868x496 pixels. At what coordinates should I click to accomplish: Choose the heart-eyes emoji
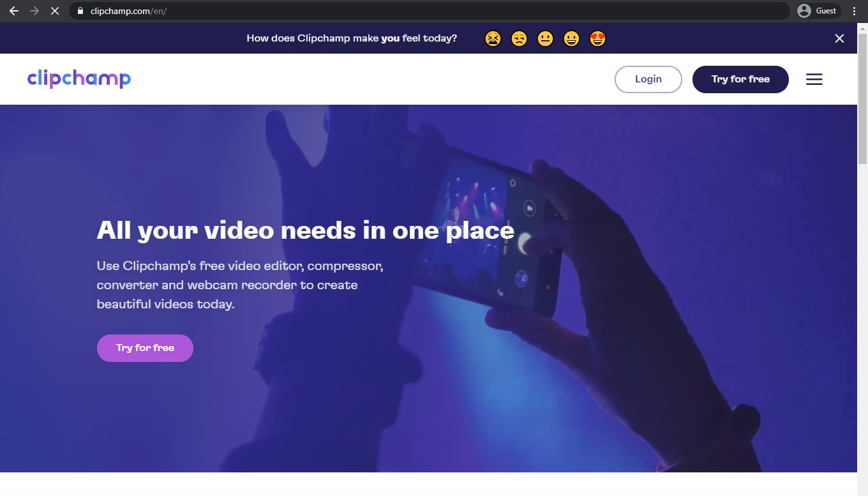pos(598,39)
